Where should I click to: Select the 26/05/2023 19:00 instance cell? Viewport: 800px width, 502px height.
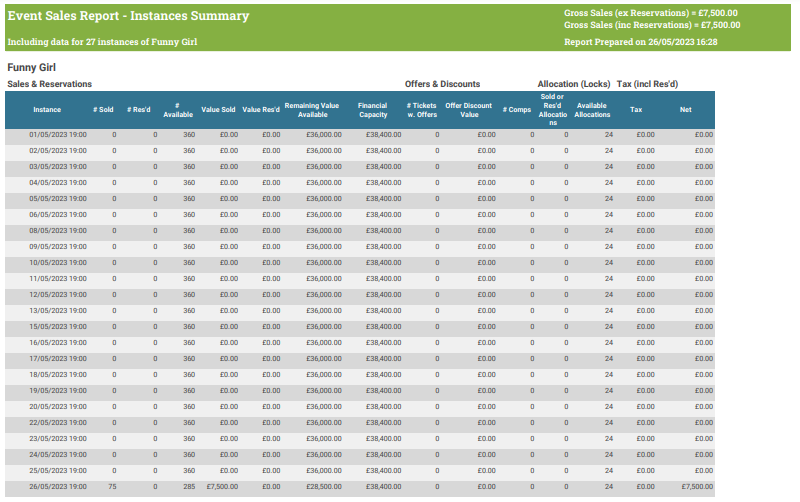pos(58,487)
